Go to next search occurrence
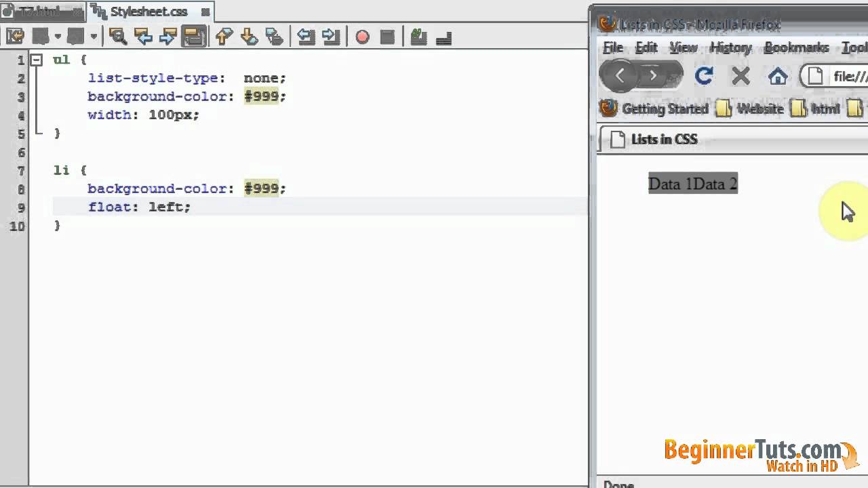Image resolution: width=868 pixels, height=488 pixels. pyautogui.click(x=167, y=37)
